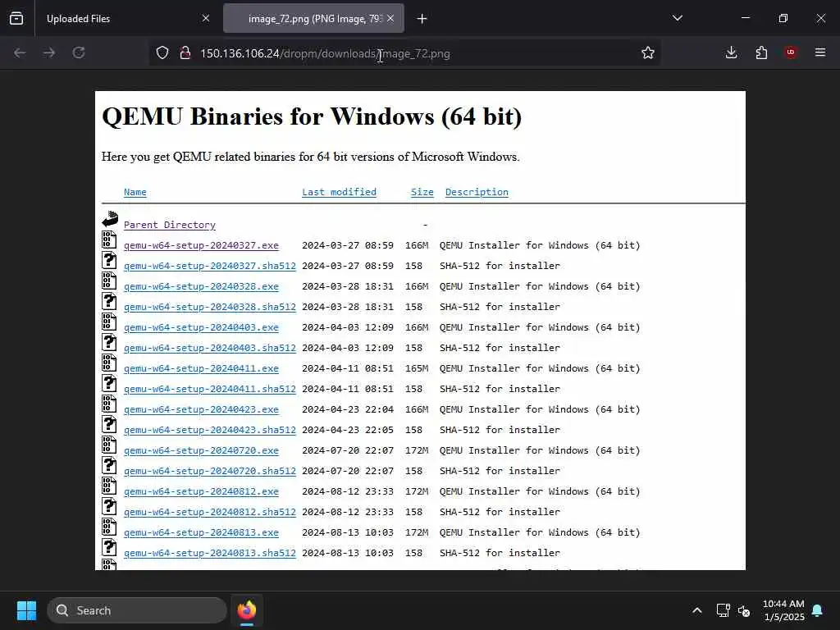Download qemu-w64-setup-20240328.exe

(201, 286)
